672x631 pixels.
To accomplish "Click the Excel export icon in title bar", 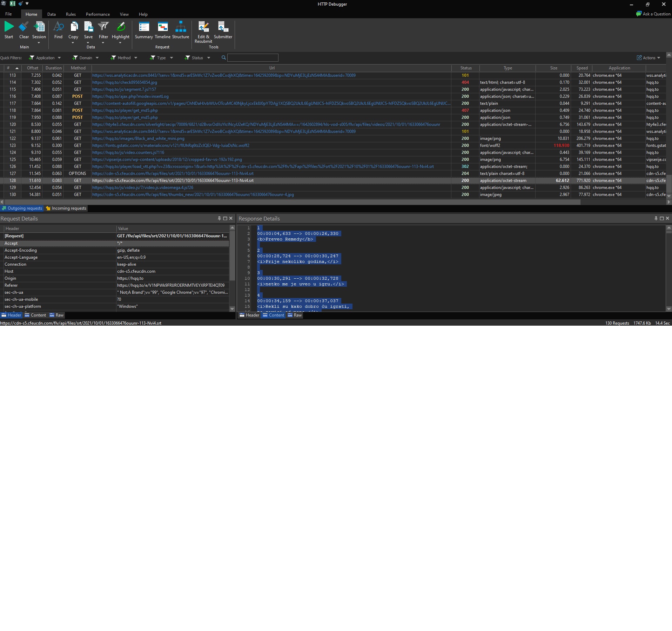I will tap(13, 4).
